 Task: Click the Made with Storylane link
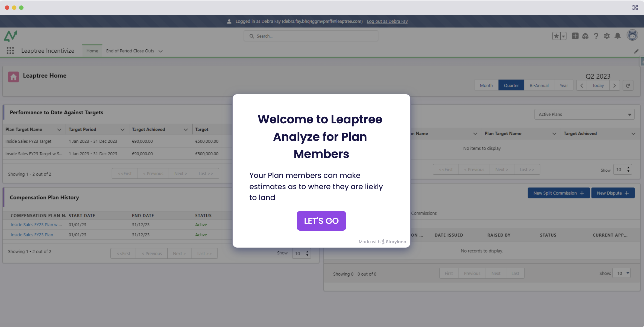[382, 242]
